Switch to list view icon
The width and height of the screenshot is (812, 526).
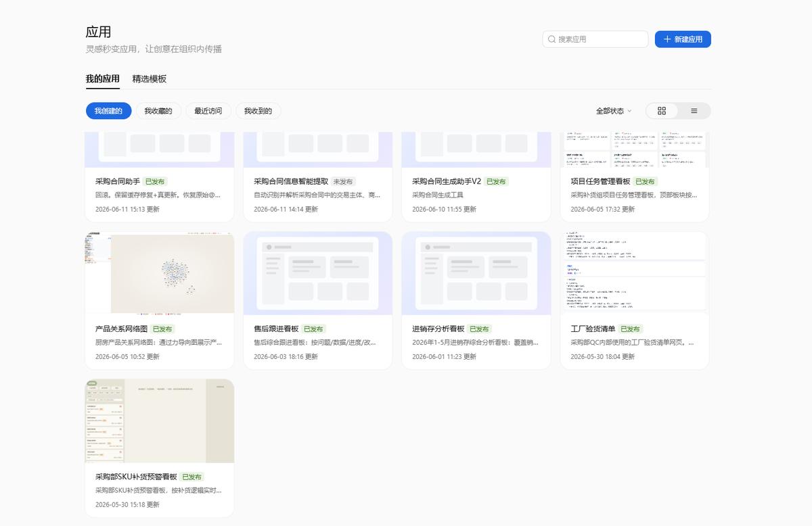pyautogui.click(x=694, y=111)
